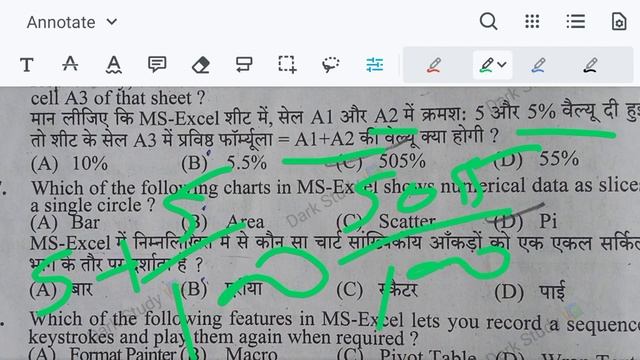Choose the black pen
This screenshot has height=360, width=640.
click(x=590, y=65)
